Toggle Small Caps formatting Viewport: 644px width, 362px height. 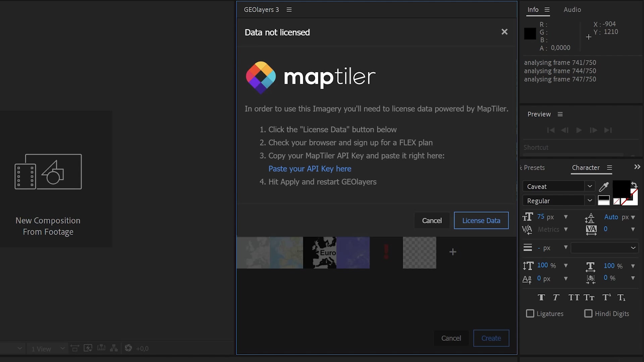tap(589, 297)
